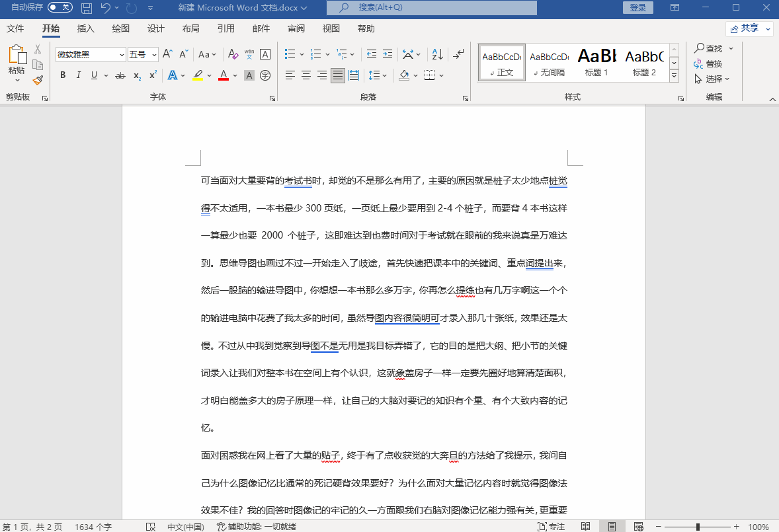Screen dimensions: 779x532
Task: Align text to the right
Action: (x=322, y=75)
